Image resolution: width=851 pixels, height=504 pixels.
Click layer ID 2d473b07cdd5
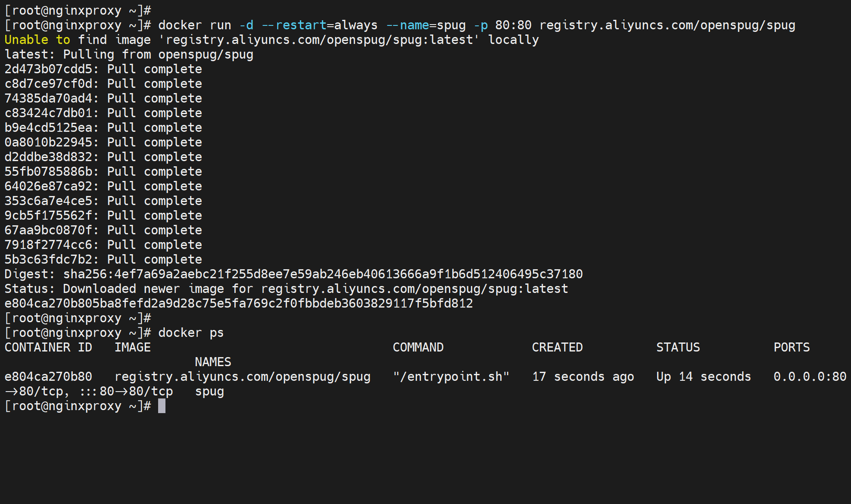pos(49,69)
